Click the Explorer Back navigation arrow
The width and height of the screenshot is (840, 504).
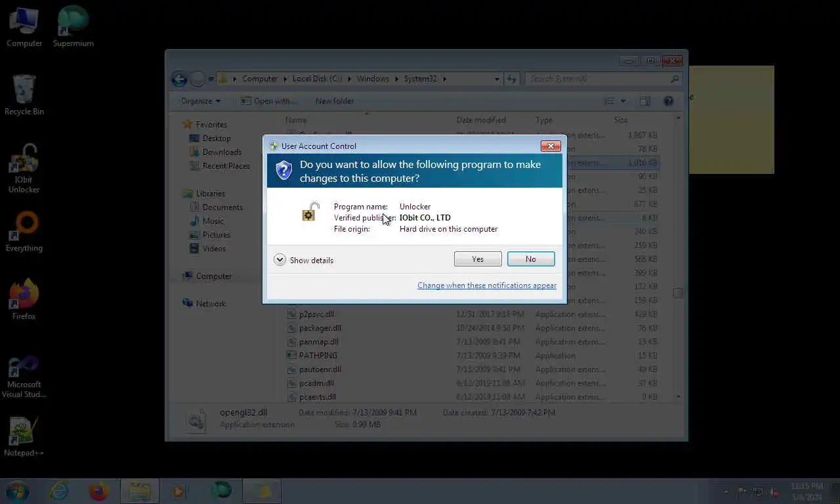tap(179, 79)
